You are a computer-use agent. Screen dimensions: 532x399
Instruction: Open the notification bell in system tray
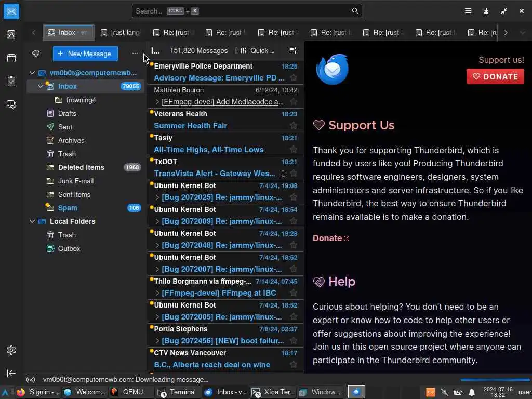coord(472,393)
